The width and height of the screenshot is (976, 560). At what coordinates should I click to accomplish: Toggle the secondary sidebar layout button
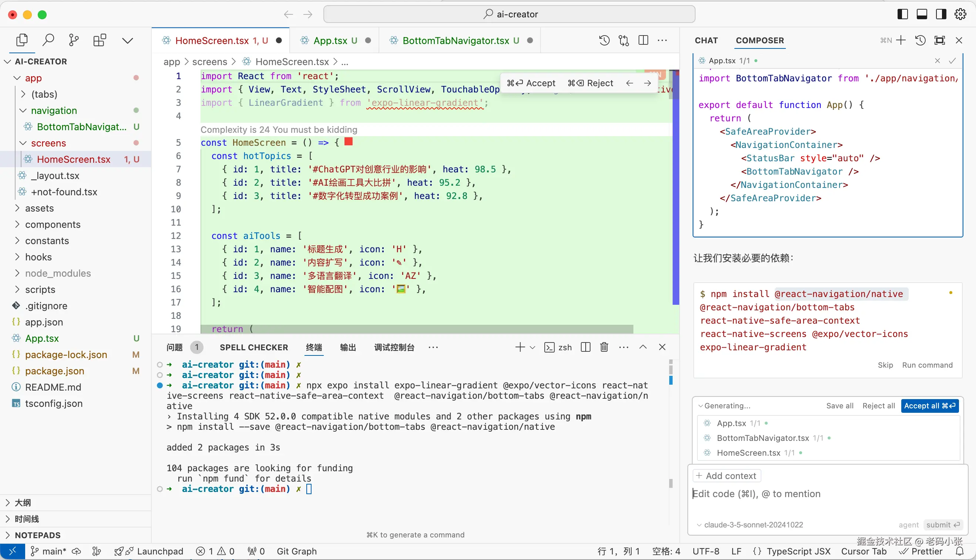pos(941,14)
